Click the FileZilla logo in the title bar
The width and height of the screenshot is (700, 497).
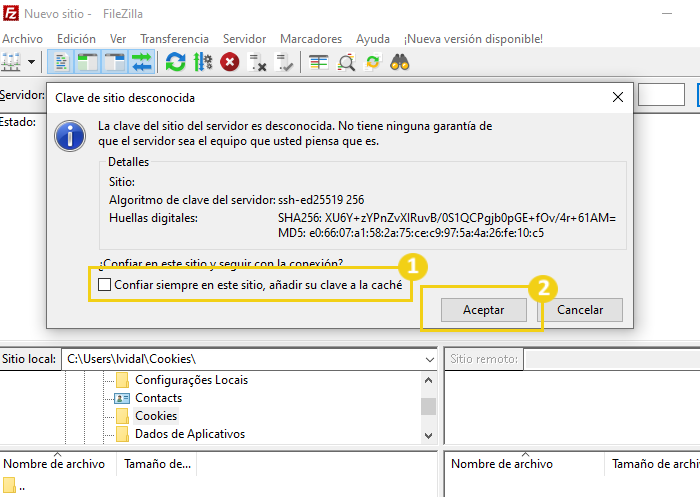click(x=10, y=13)
